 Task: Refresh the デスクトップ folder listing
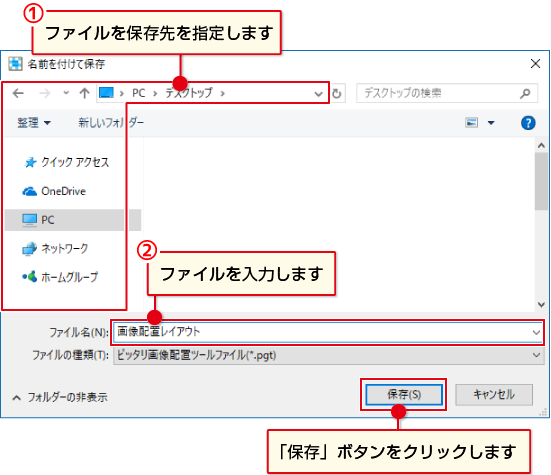coord(337,93)
